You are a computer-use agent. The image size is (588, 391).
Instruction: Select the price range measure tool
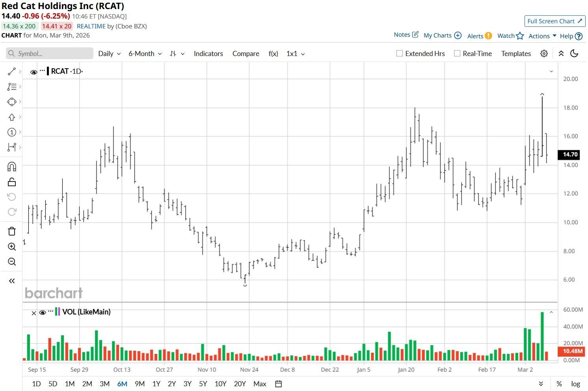click(x=12, y=147)
